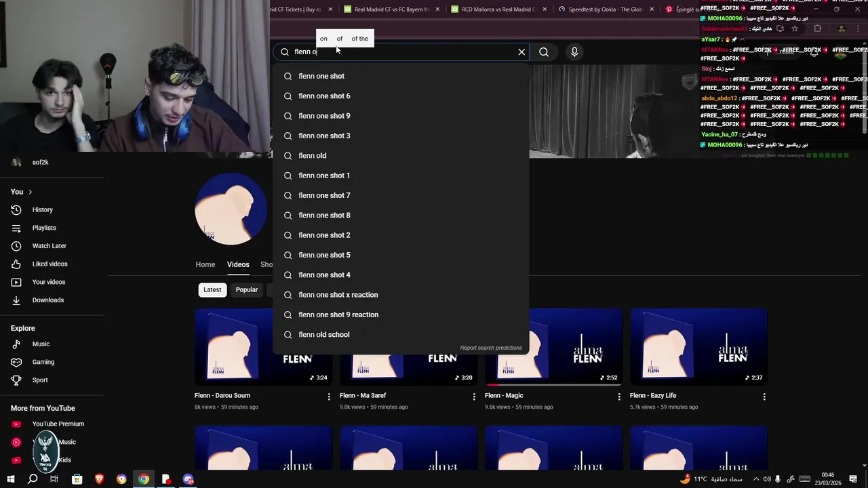Switch to 'Speedtest by Ookla' browser tab
Viewport: 868px width, 488px height.
(x=606, y=9)
